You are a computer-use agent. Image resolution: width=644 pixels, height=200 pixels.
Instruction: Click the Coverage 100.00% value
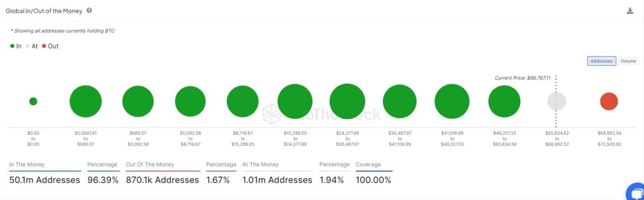pos(373,180)
